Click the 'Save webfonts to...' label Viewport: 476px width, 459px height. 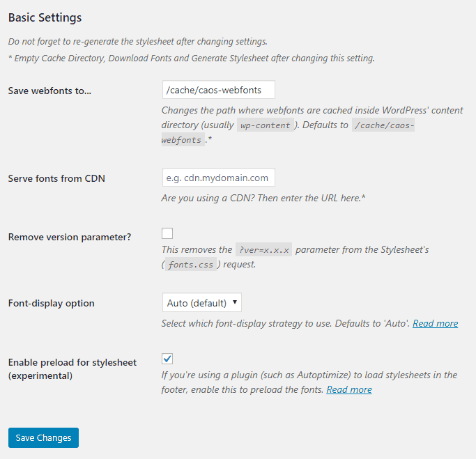(x=50, y=91)
